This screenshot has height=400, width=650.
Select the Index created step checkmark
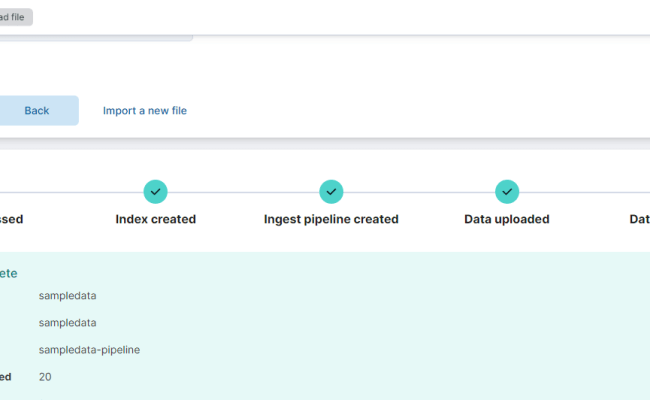click(155, 192)
